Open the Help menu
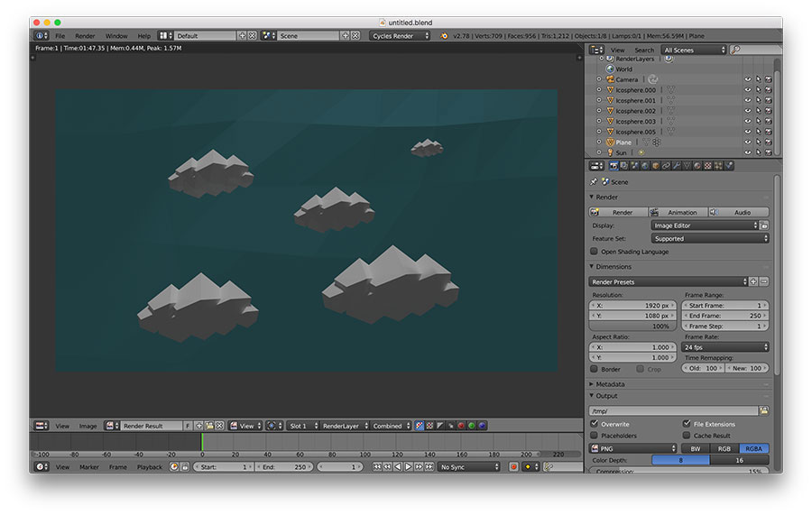 pyautogui.click(x=144, y=36)
